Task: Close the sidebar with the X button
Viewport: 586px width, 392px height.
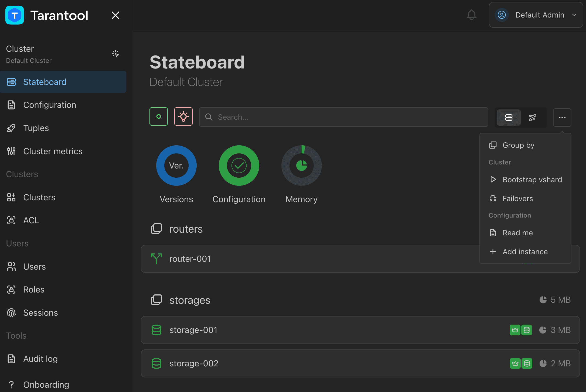Action: tap(115, 15)
